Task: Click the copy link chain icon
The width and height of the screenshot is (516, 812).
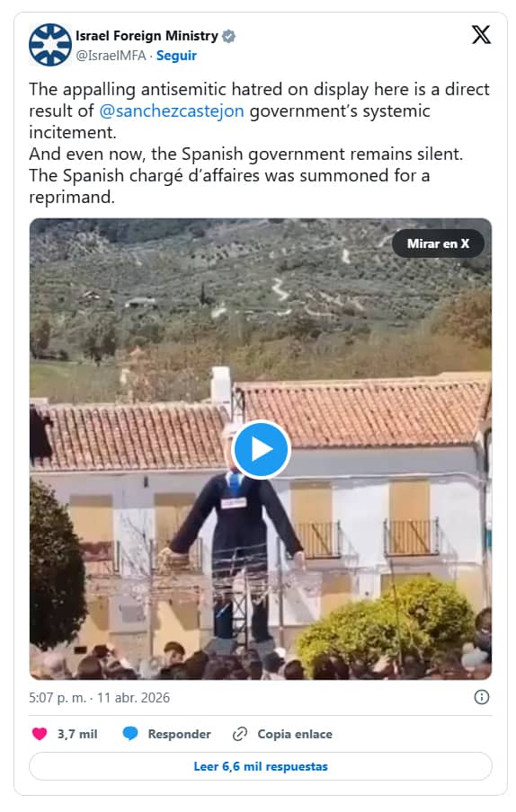Action: click(239, 733)
